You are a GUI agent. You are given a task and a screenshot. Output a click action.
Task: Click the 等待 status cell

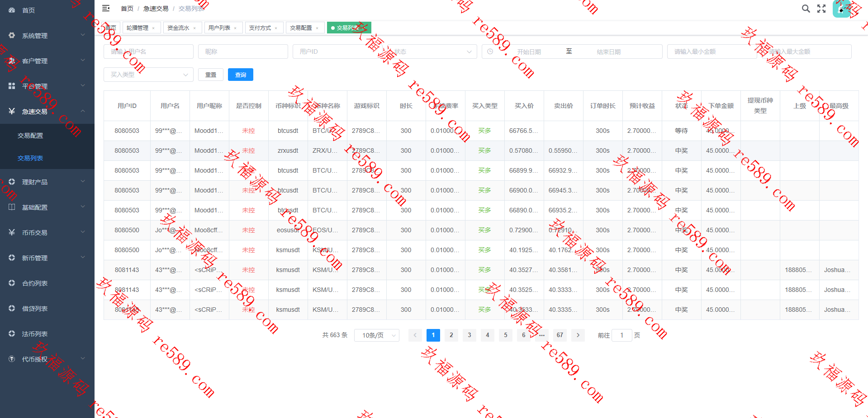(x=681, y=131)
